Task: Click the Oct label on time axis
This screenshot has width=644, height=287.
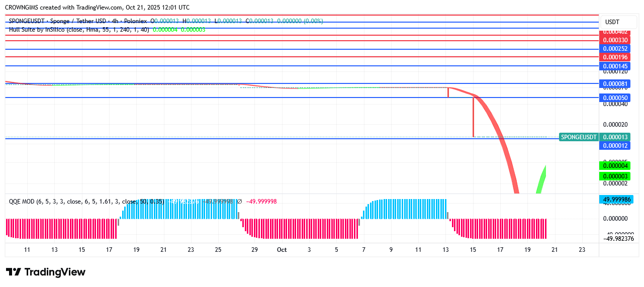Action: [x=282, y=250]
